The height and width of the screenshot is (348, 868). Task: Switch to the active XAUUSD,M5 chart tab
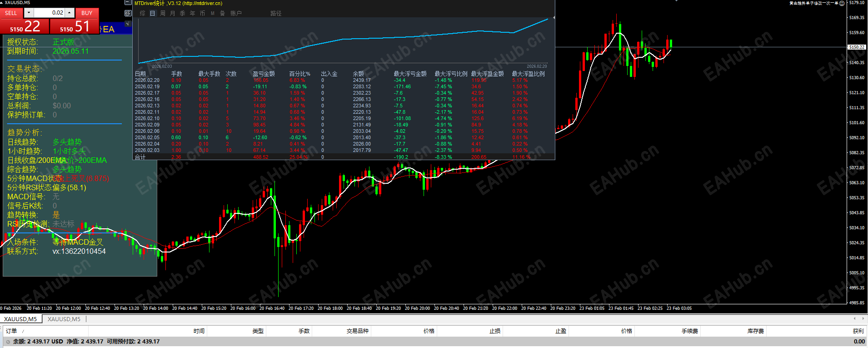[21, 319]
